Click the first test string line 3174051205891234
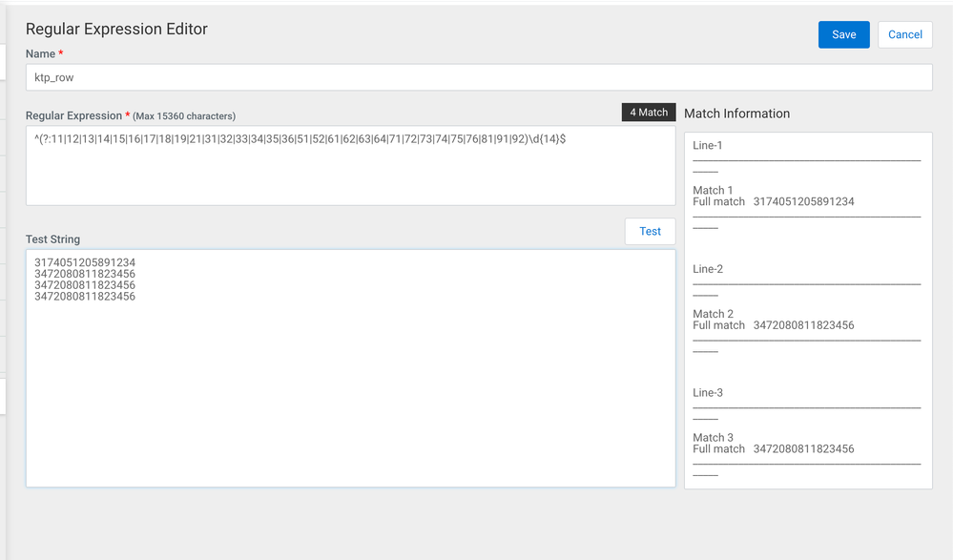 coord(85,262)
